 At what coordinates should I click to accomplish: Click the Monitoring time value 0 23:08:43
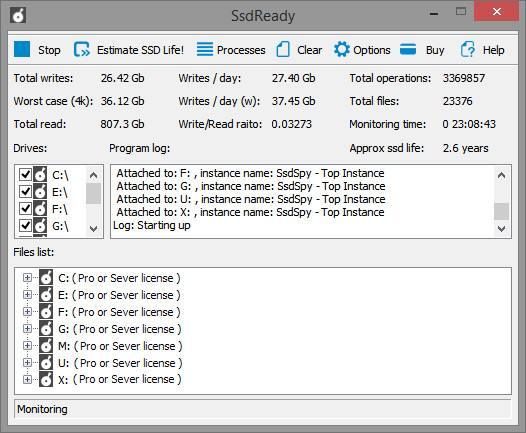pyautogui.click(x=469, y=124)
